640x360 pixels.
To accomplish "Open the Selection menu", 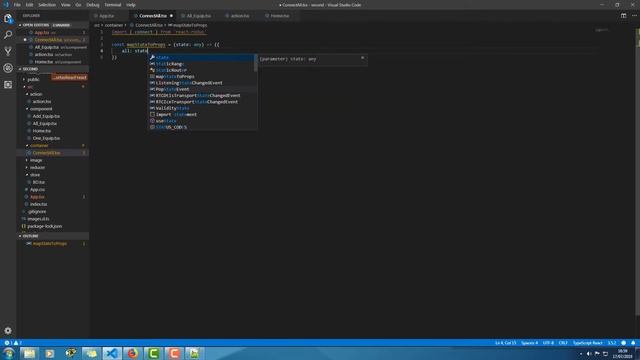I will (x=47, y=5).
